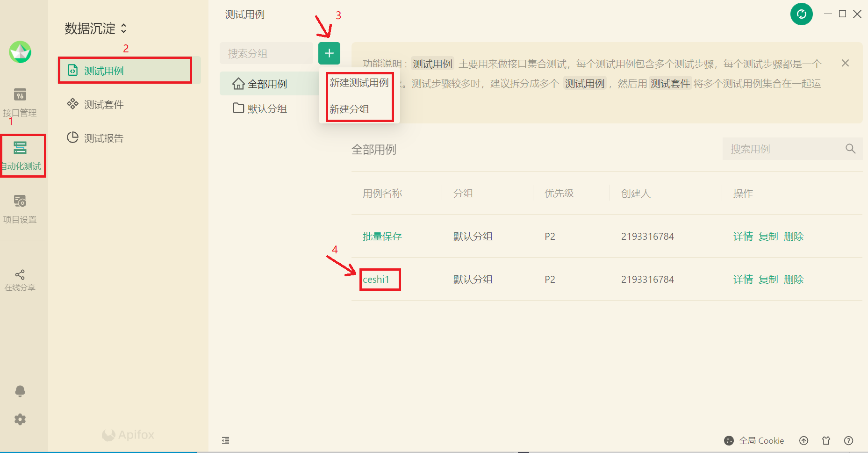Click the 分组 column header
The width and height of the screenshot is (868, 453).
[x=463, y=193]
